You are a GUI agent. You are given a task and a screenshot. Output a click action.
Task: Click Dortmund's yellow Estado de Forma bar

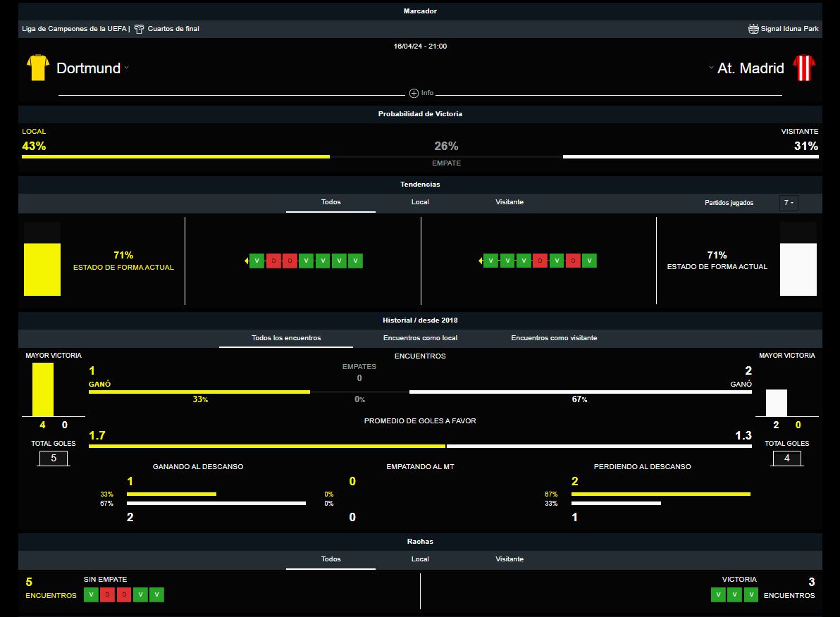point(42,269)
